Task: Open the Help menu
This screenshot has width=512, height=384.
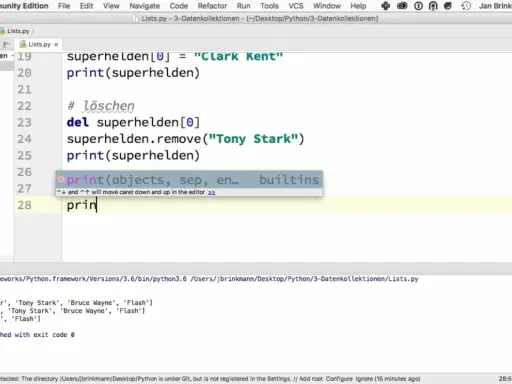Action: [x=358, y=6]
